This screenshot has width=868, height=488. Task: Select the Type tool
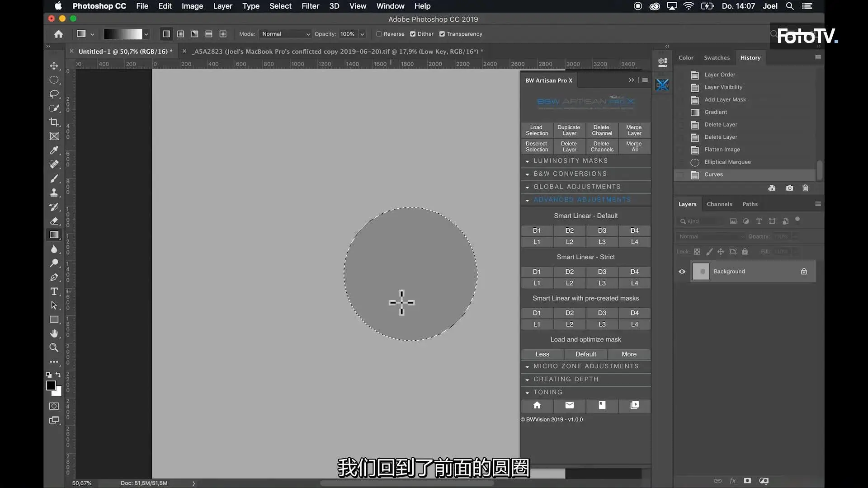pyautogui.click(x=54, y=291)
